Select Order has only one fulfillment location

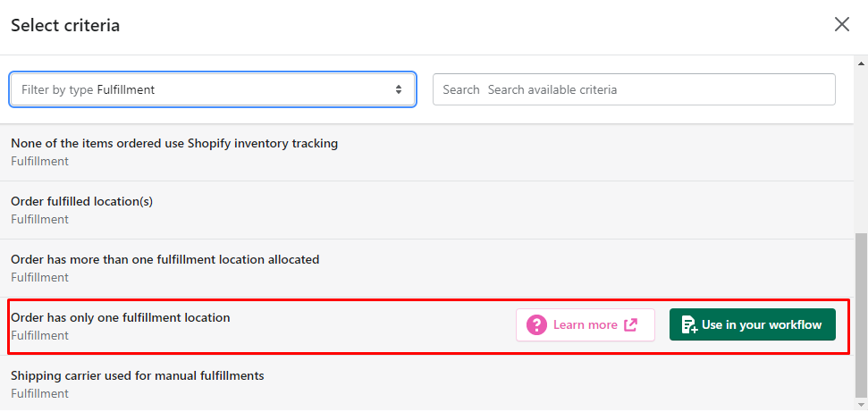pos(426,326)
